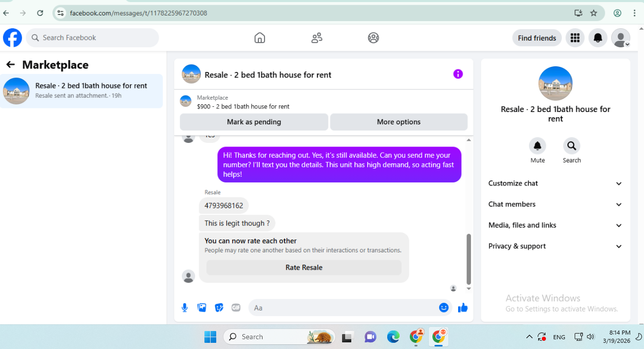Click the Search Facebook field

click(92, 38)
